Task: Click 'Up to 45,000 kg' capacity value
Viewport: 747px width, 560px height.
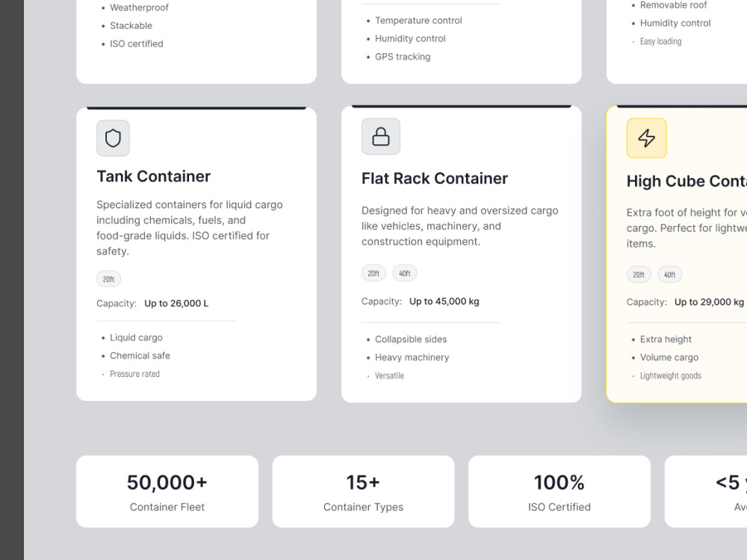Action: pos(444,302)
